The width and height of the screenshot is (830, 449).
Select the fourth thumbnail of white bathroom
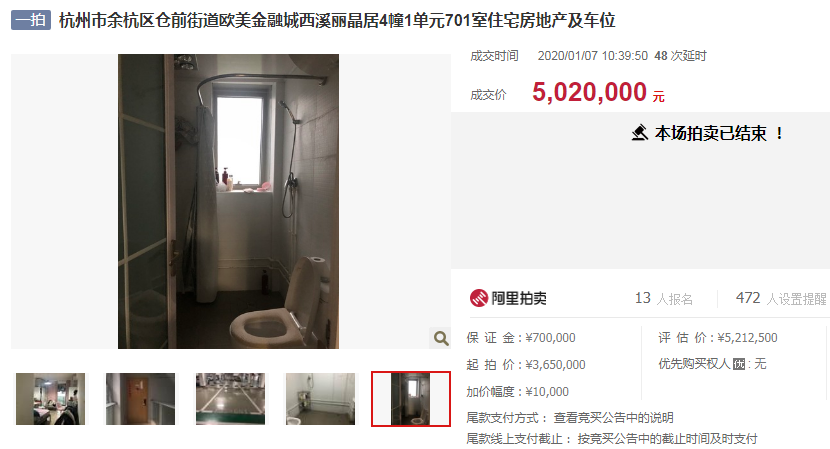pos(320,399)
